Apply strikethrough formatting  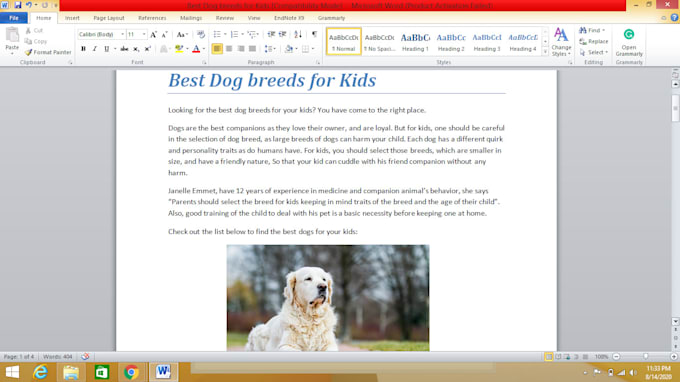[x=124, y=49]
